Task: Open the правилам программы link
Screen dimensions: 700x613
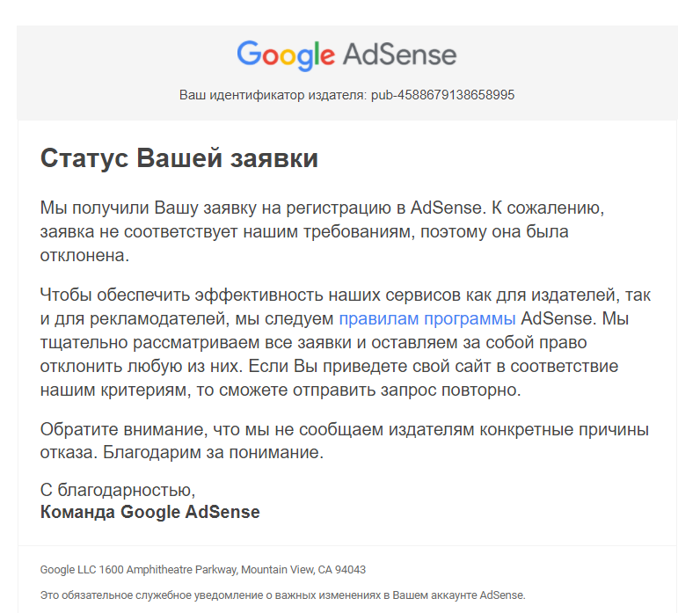Action: (x=427, y=318)
